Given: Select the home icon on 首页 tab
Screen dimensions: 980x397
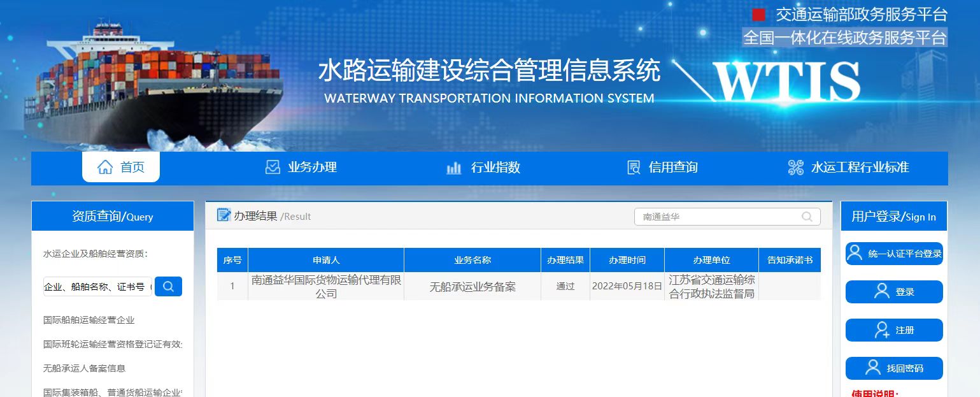Looking at the screenshot, I should (x=106, y=166).
